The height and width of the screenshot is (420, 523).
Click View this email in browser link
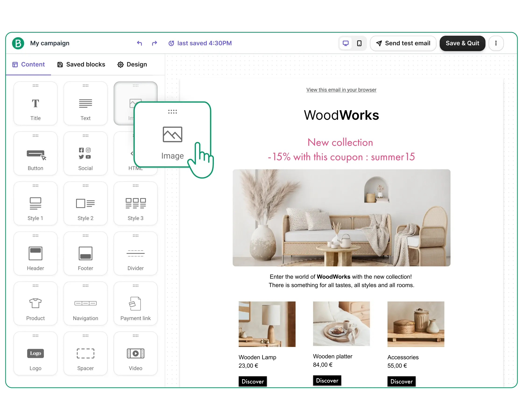pos(341,90)
